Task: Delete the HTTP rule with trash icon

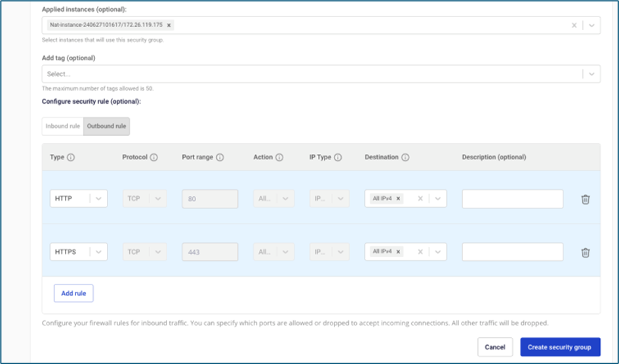Action: (x=585, y=199)
